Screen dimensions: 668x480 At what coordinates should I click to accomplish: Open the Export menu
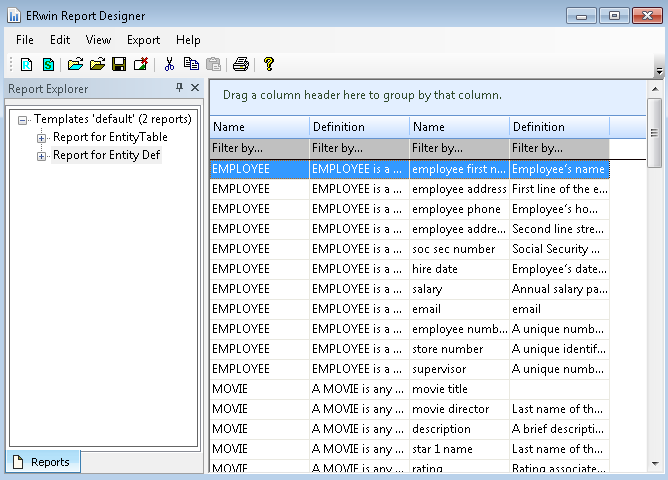coord(143,40)
